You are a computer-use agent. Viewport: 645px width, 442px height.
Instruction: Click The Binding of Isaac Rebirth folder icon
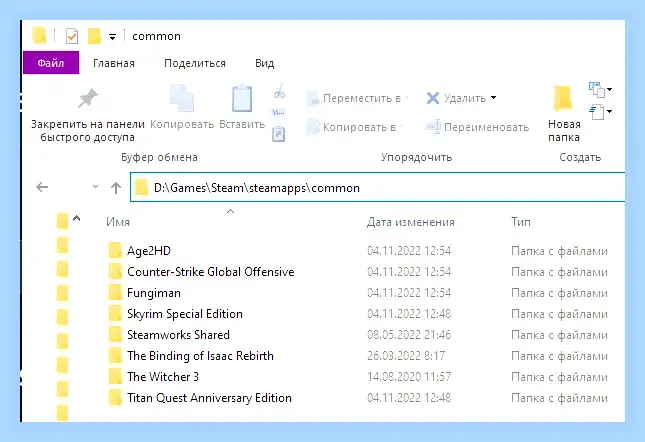pos(115,355)
